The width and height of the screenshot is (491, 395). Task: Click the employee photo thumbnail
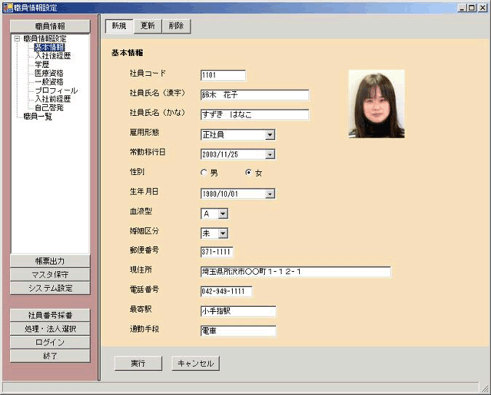point(377,104)
